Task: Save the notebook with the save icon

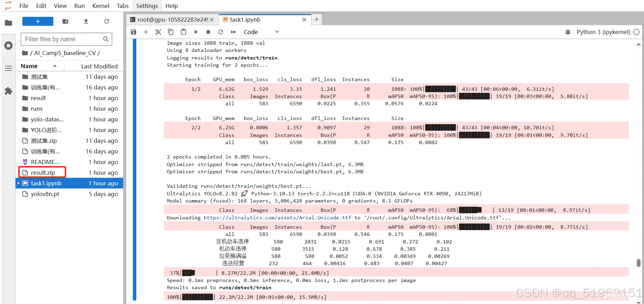Action: coord(134,32)
